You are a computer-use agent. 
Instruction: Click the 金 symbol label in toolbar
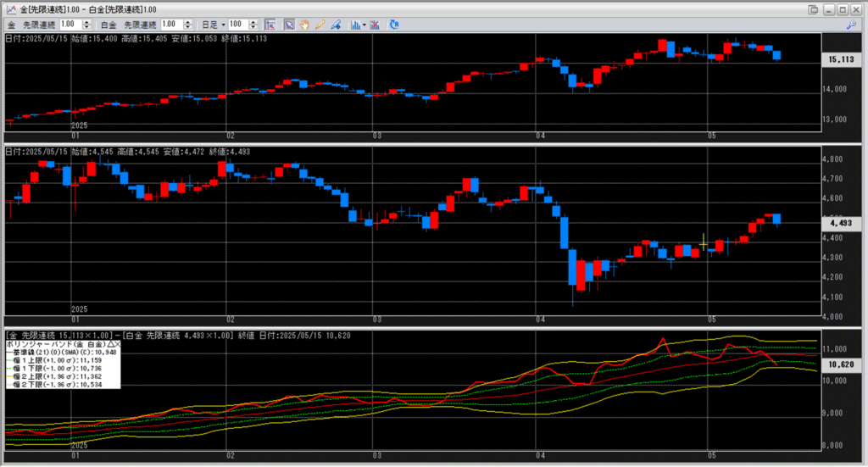pyautogui.click(x=11, y=25)
